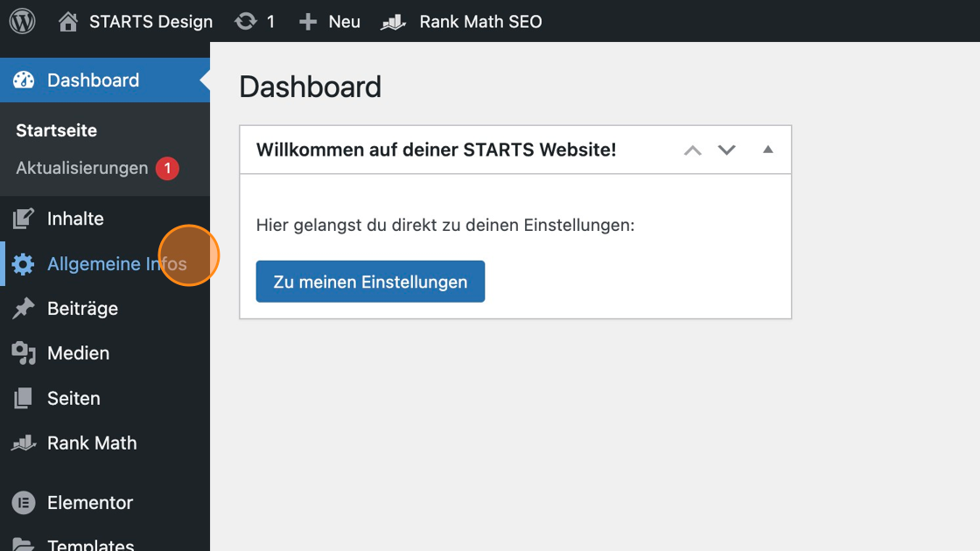The image size is (980, 551).
Task: Click the Elementor circle icon
Action: [x=24, y=502]
